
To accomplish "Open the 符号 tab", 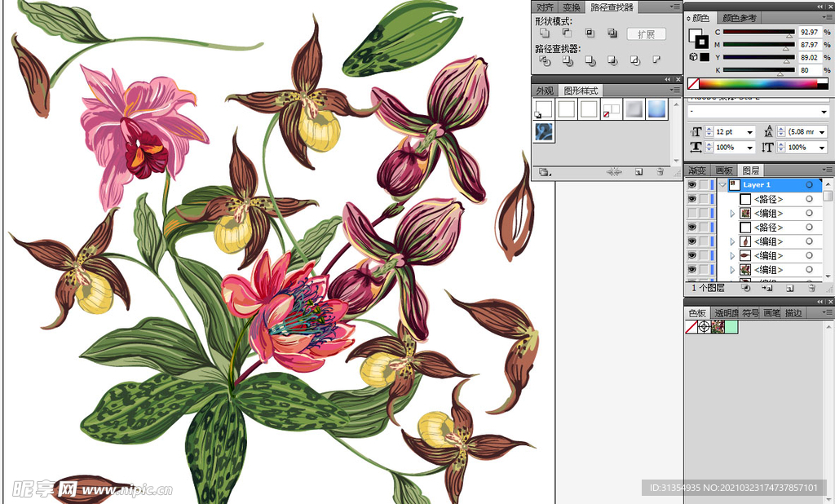I will (751, 313).
